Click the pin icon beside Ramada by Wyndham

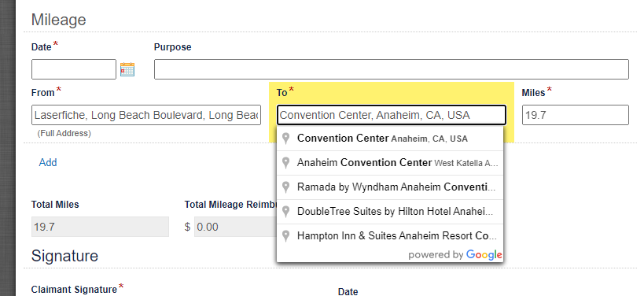pos(286,187)
